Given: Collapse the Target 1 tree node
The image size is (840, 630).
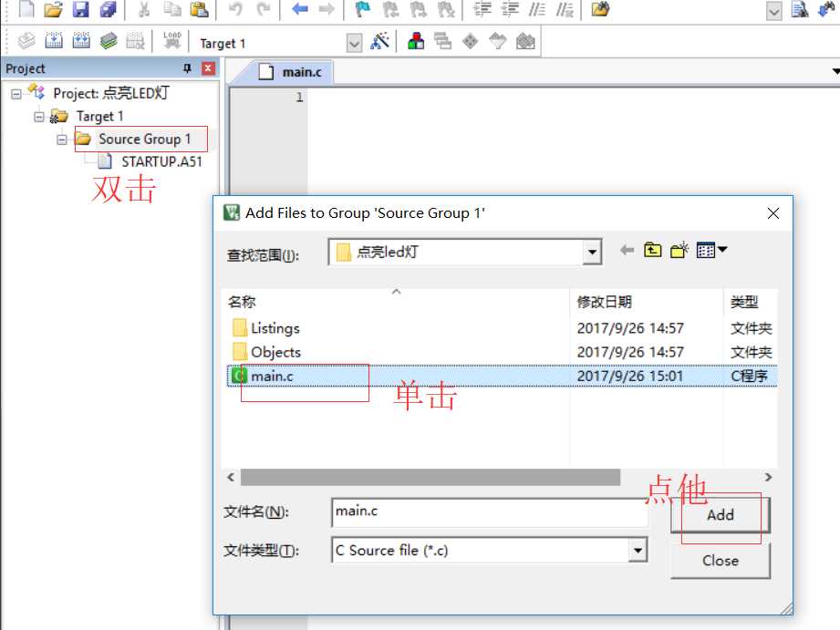Looking at the screenshot, I should coord(38,117).
